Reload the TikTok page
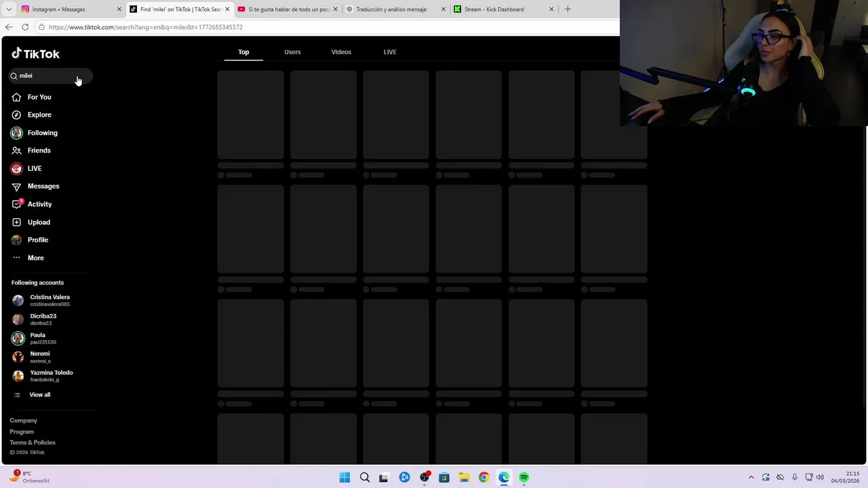The width and height of the screenshot is (868, 488). [x=25, y=27]
